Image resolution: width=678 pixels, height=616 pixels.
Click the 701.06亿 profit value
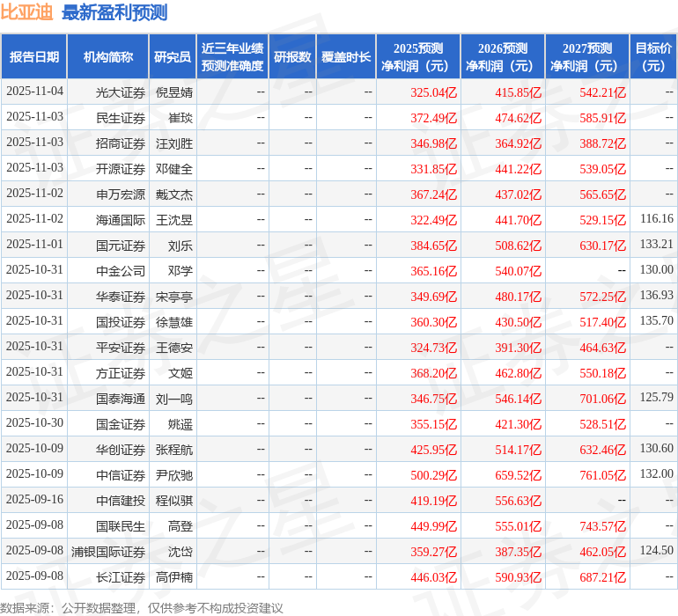[603, 398]
